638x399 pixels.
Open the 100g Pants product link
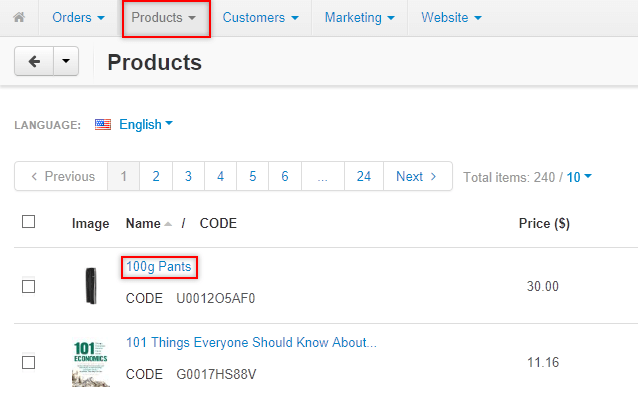pyautogui.click(x=159, y=267)
